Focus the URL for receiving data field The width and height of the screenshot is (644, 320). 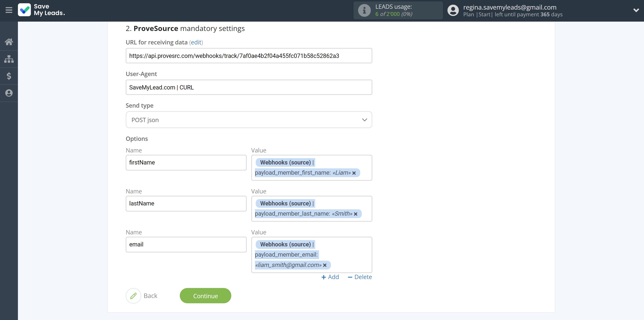click(x=249, y=56)
